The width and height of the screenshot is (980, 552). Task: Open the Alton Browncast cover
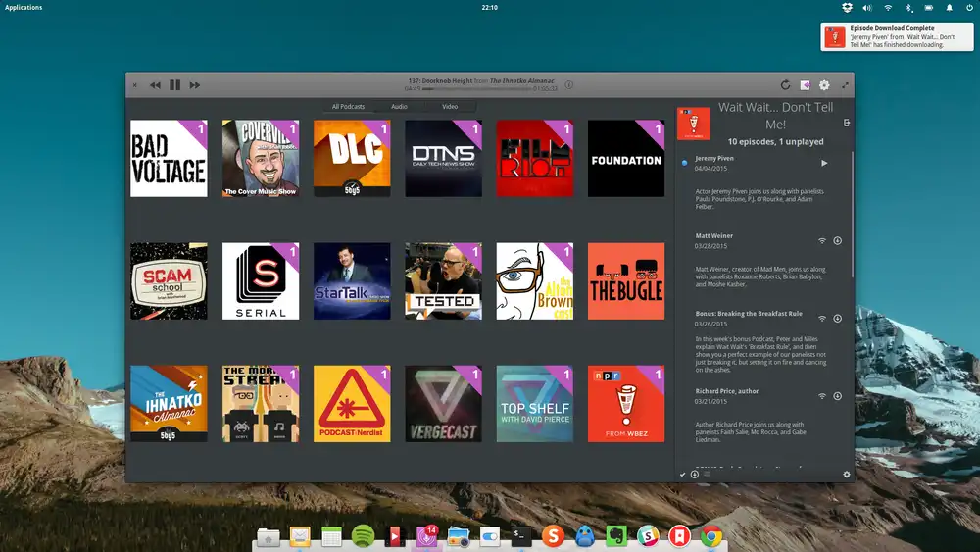pos(535,280)
